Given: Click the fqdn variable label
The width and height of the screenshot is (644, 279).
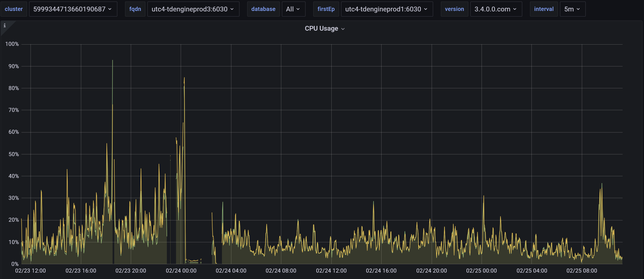Looking at the screenshot, I should point(135,9).
